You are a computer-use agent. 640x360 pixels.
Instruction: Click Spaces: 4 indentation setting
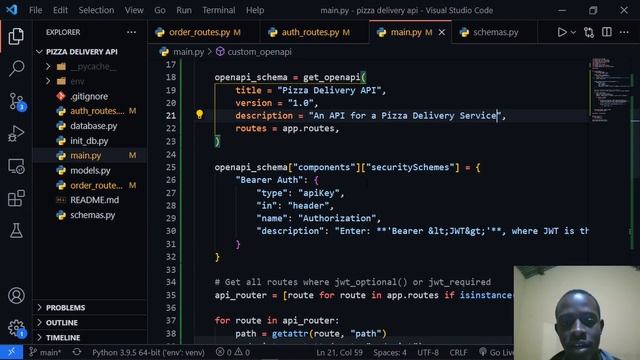(389, 352)
